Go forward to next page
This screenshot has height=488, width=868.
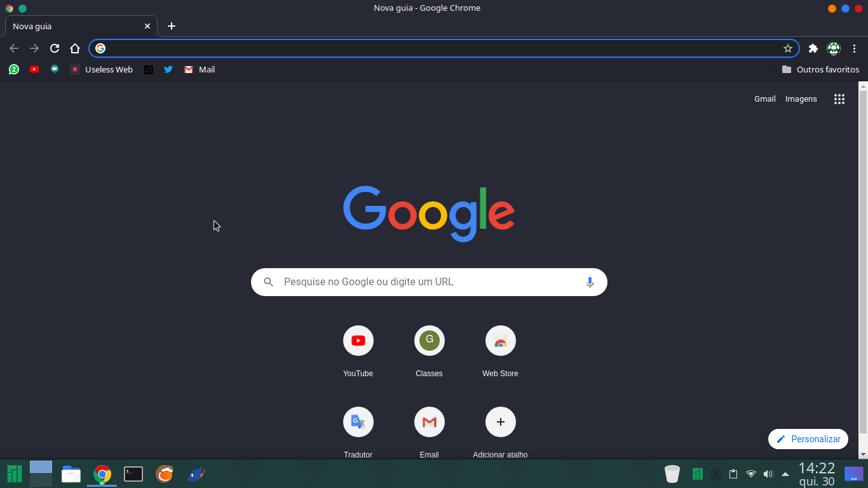coord(34,48)
